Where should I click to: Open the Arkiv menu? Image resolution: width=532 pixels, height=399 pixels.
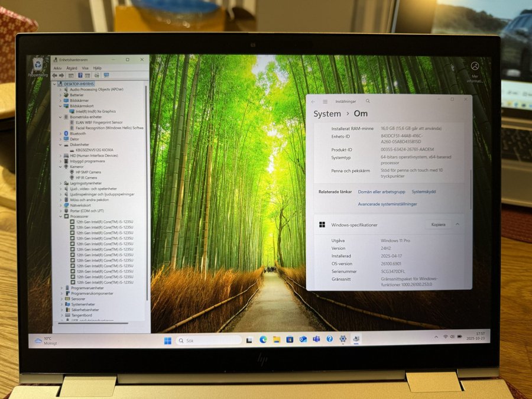point(57,68)
